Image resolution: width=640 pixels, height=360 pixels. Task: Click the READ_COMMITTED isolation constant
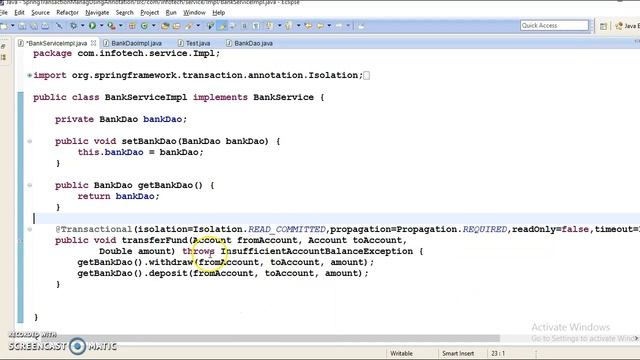click(287, 229)
